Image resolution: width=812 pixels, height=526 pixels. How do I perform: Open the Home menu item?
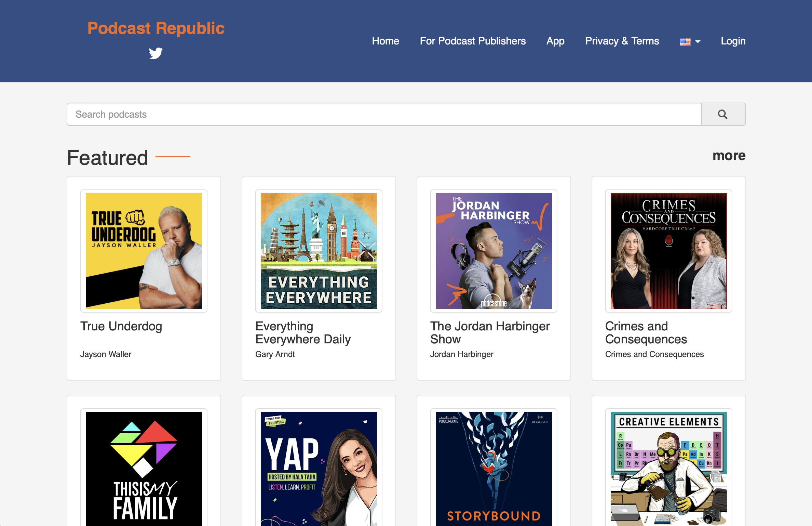click(x=385, y=41)
